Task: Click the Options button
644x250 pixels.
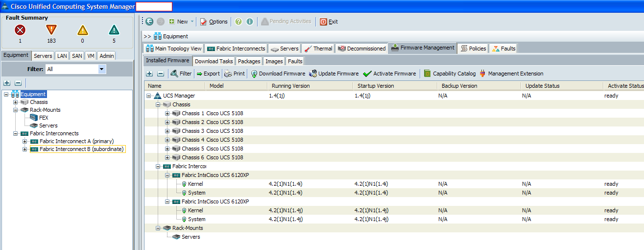Action: point(214,22)
